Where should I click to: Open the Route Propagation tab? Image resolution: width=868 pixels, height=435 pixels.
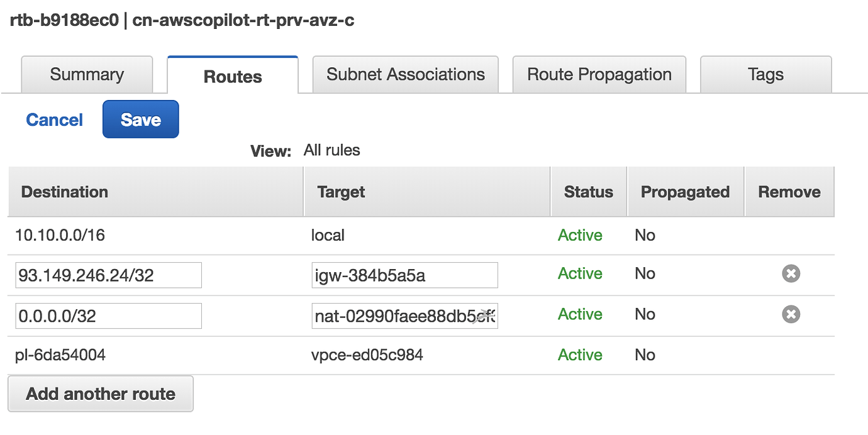click(599, 75)
